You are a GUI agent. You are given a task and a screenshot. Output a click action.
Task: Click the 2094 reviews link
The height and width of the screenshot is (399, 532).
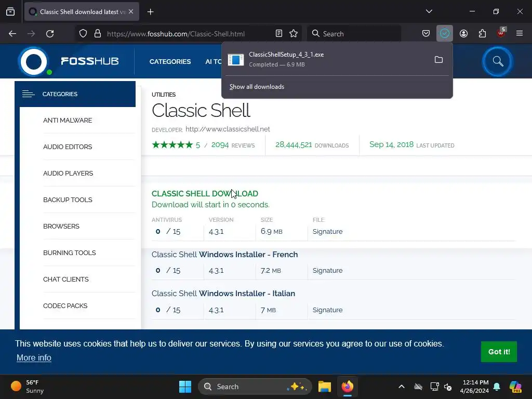click(x=233, y=145)
